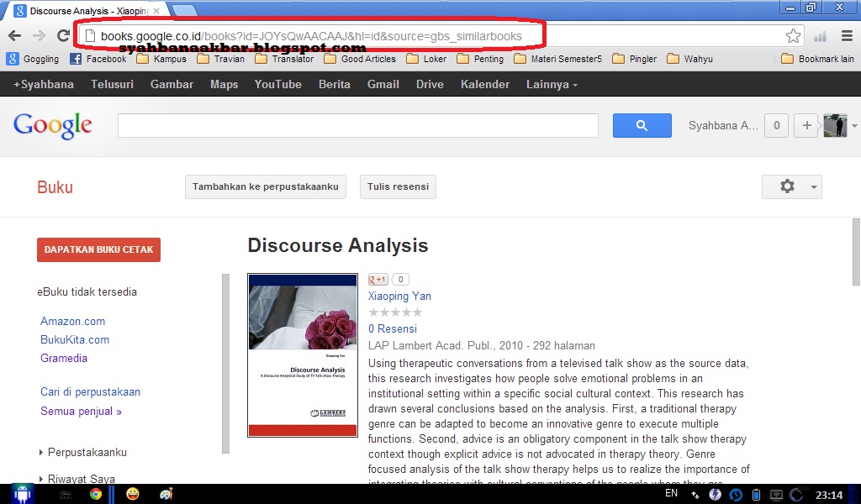Click the Google logo
The height and width of the screenshot is (504, 861).
tap(53, 126)
